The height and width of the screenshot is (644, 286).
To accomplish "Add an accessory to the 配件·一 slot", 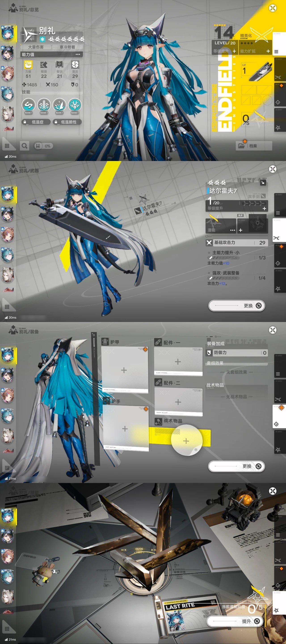I will (178, 361).
